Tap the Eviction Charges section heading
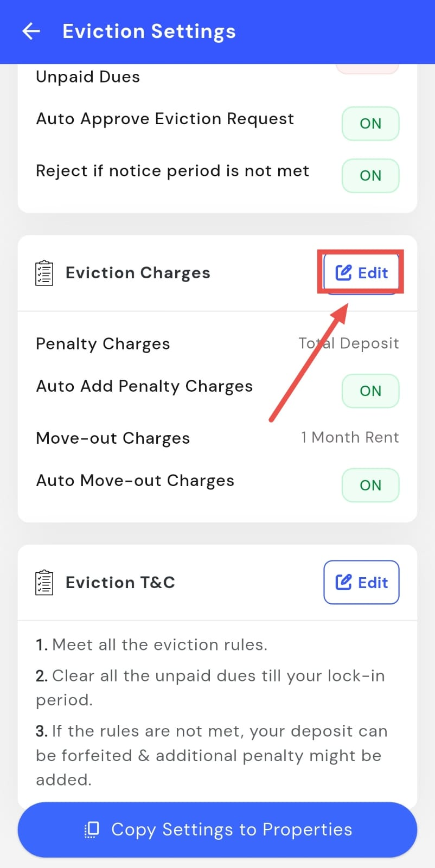The image size is (435, 868). (138, 273)
